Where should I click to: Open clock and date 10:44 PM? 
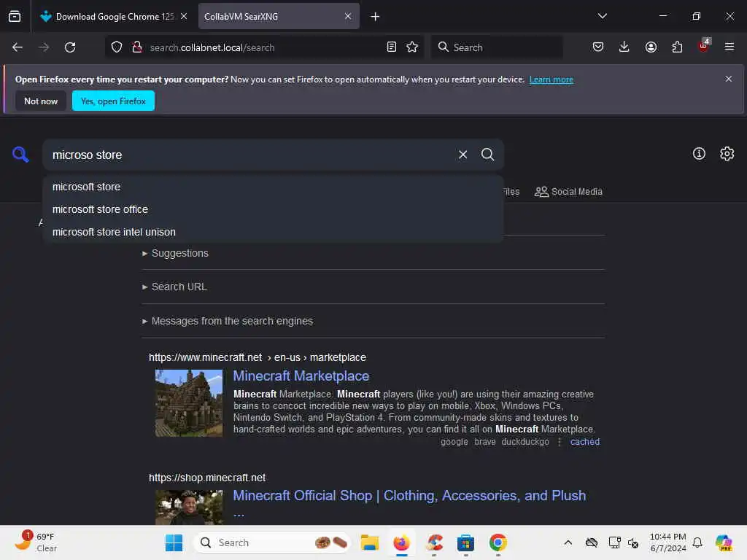pyautogui.click(x=668, y=542)
